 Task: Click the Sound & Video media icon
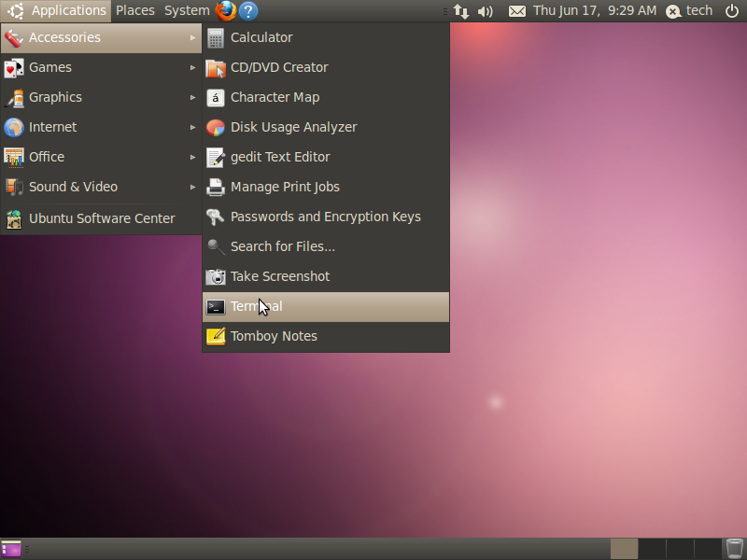pyautogui.click(x=14, y=188)
